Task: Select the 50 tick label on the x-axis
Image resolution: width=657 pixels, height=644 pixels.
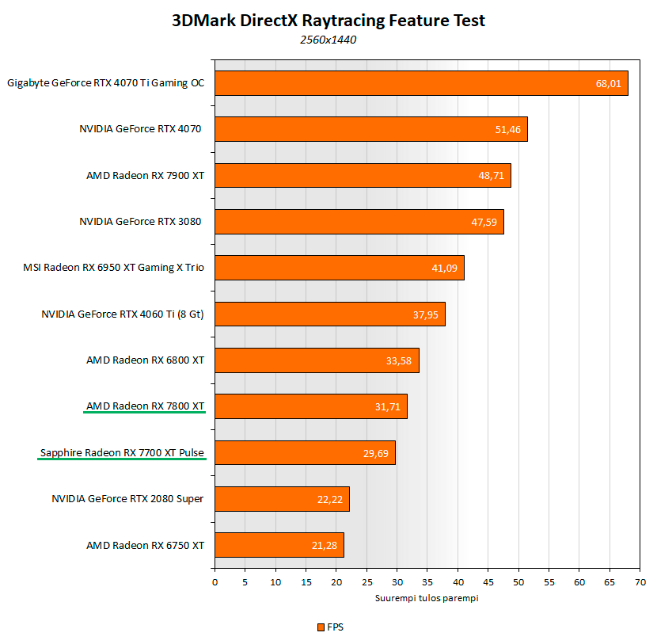Action: point(518,582)
